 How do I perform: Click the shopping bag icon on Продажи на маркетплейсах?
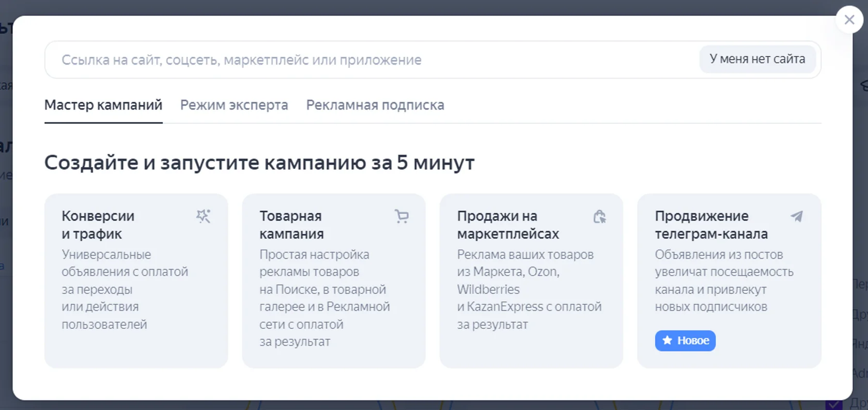pos(599,216)
